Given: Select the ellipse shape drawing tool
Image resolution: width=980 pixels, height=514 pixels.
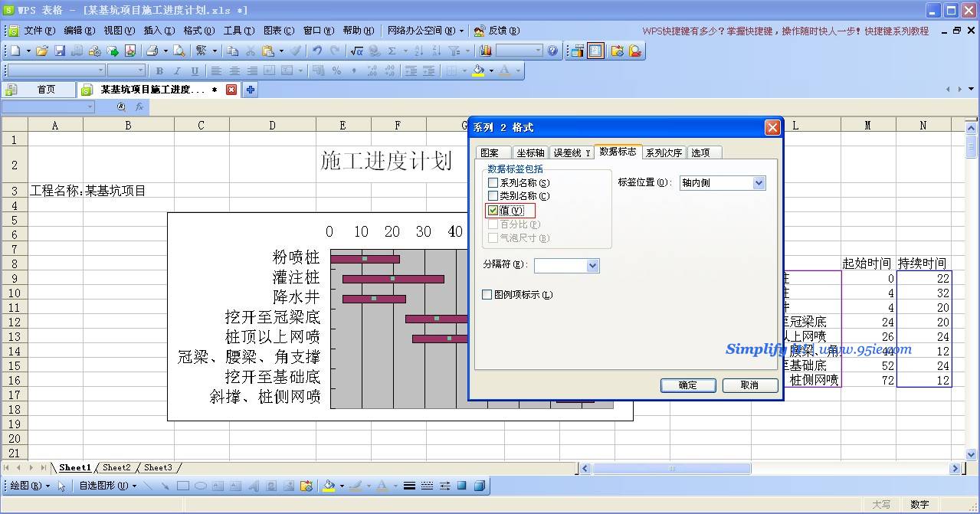Looking at the screenshot, I should pos(201,486).
